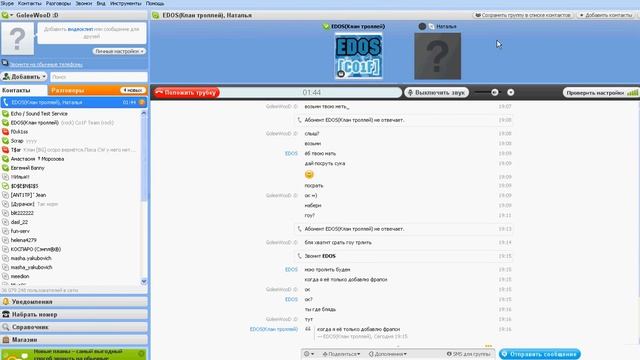Open Проверить настройки call quality button
This screenshot has width=640, height=360.
pos(601,93)
